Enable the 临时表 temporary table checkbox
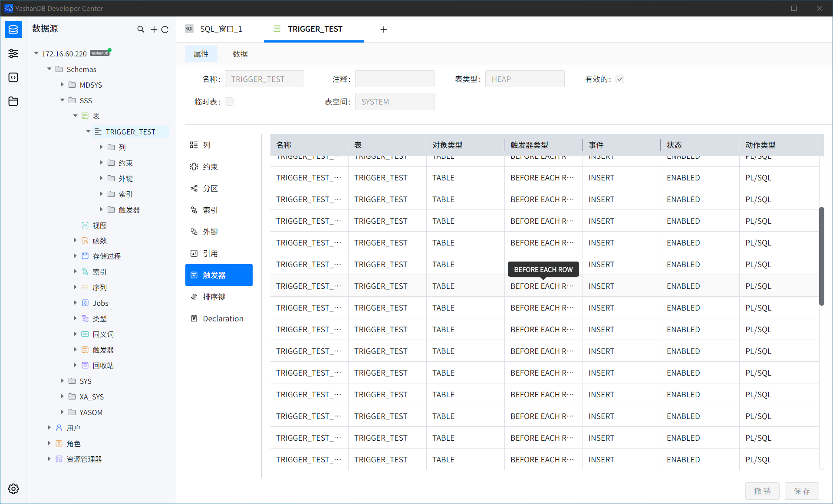Image resolution: width=833 pixels, height=504 pixels. (x=229, y=101)
